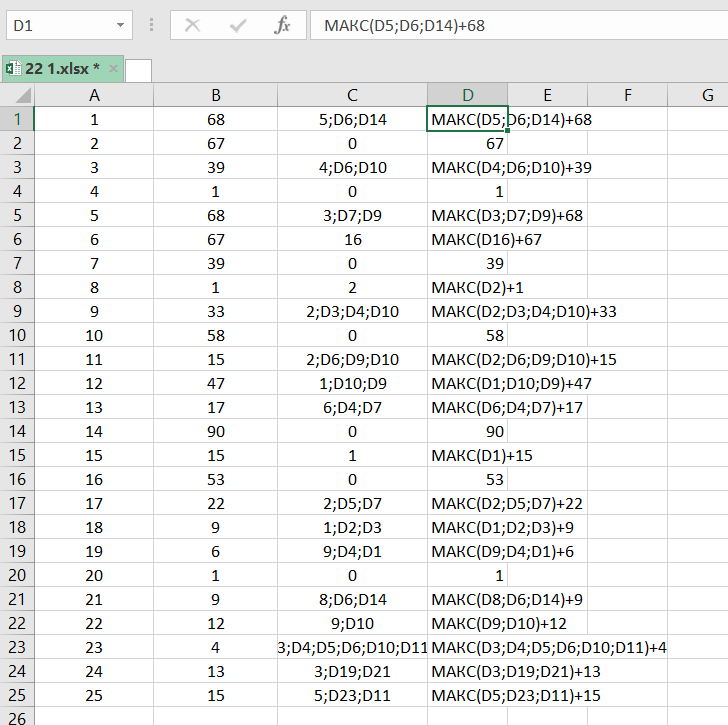Click cell B14 with value 90

click(x=216, y=431)
